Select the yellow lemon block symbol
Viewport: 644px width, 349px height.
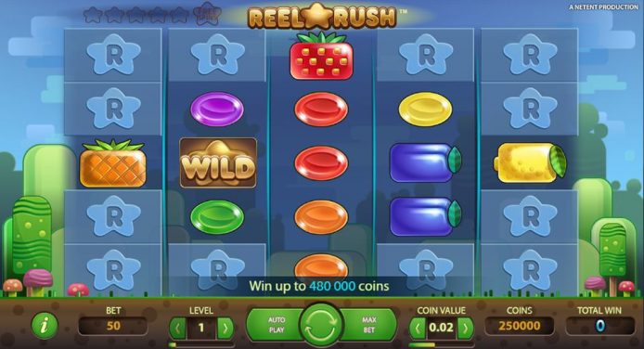[532, 162]
